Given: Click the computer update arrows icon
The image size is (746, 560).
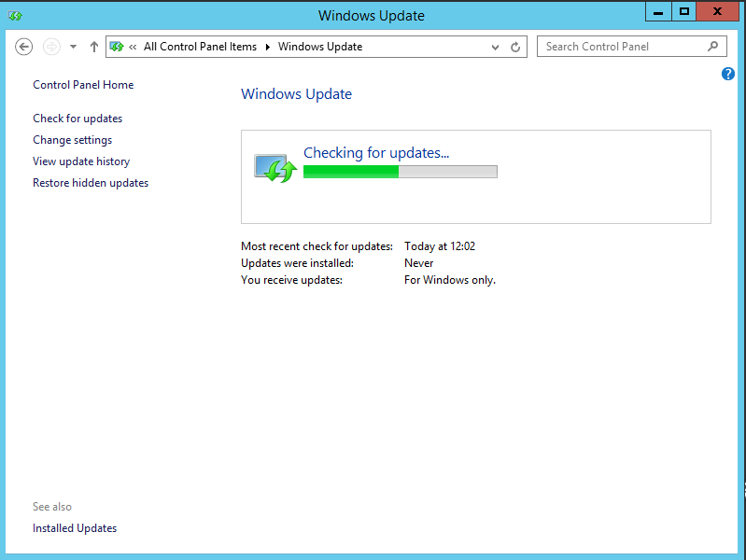Looking at the screenshot, I should [x=275, y=168].
